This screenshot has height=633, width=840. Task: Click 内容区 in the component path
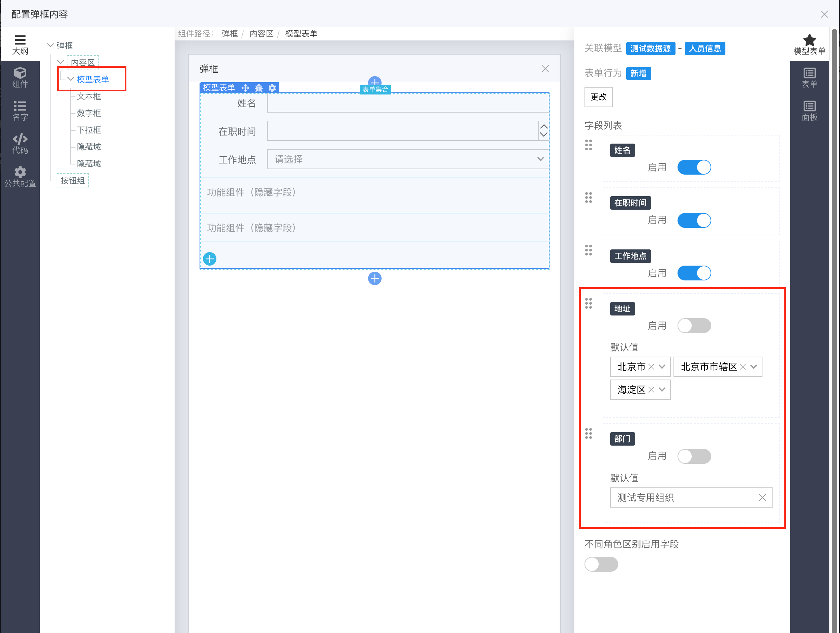click(x=261, y=33)
